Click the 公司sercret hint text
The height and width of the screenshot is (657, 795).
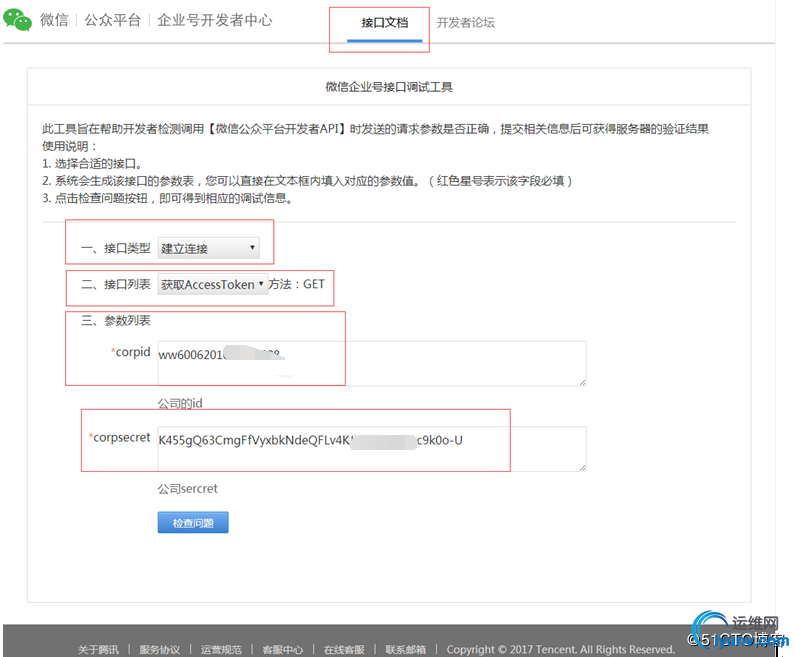pyautogui.click(x=188, y=489)
